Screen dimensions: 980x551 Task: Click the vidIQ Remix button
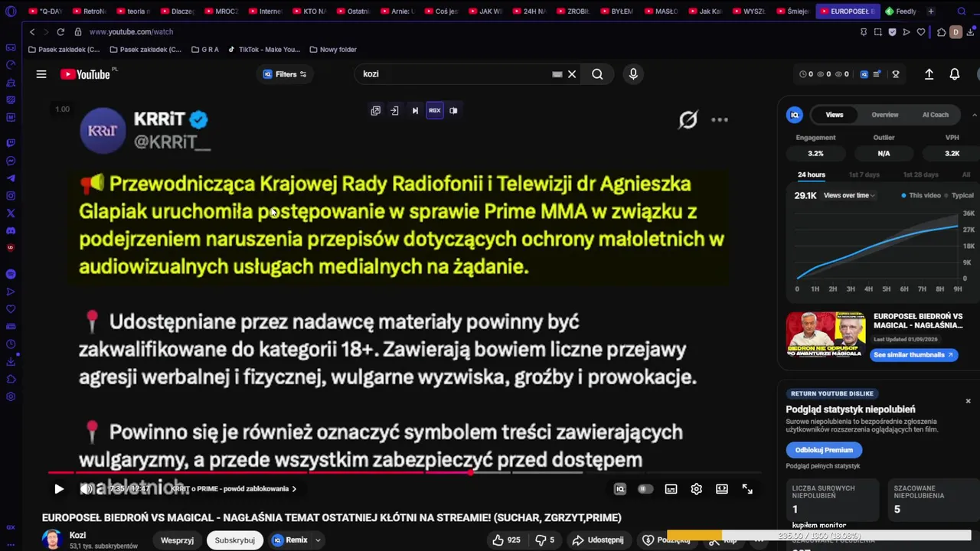point(290,540)
